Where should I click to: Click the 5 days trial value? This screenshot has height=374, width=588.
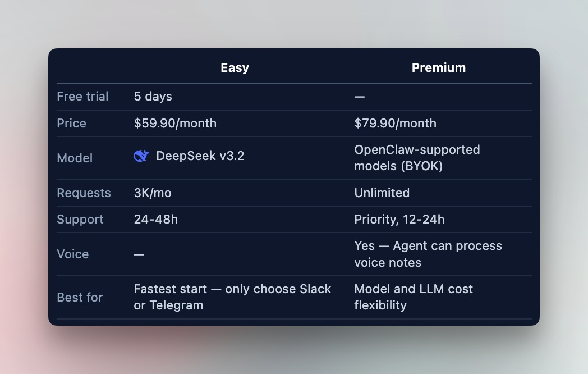(x=153, y=97)
